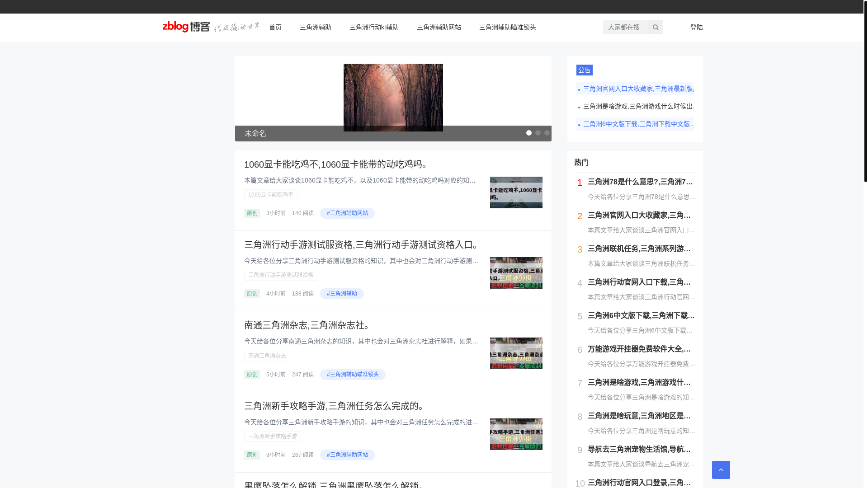
Task: Click the search magnifier icon
Action: pyautogui.click(x=656, y=27)
